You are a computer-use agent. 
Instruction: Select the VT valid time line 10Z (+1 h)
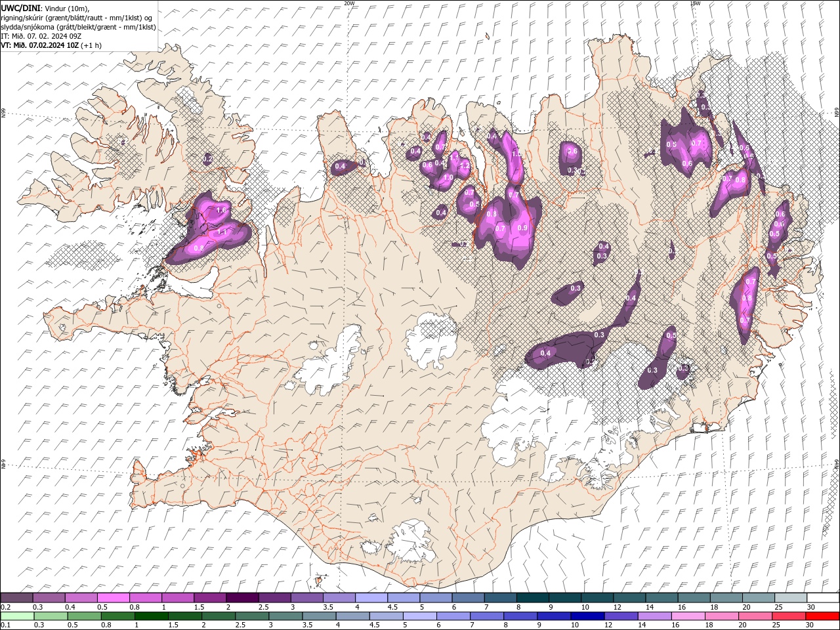pyautogui.click(x=51, y=45)
